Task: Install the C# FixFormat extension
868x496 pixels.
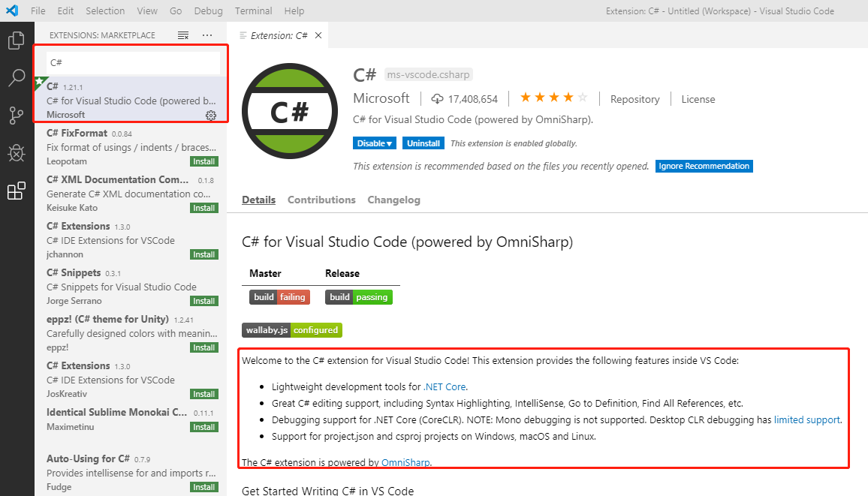Action: [204, 161]
